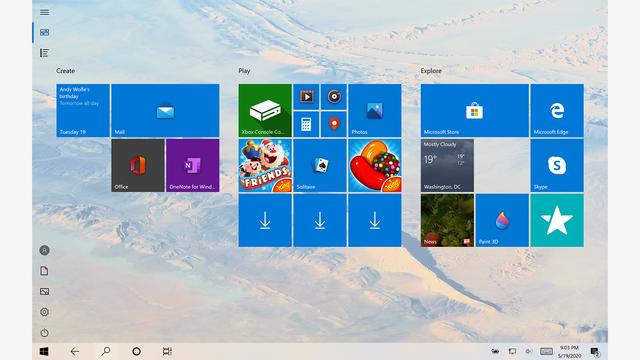Open Settings gear in the sidebar
640x360 pixels.
(x=44, y=312)
